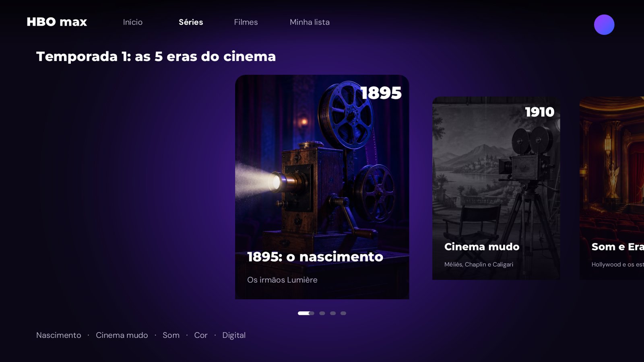The image size is (644, 362).
Task: Click the HBO max logo
Action: (x=57, y=22)
